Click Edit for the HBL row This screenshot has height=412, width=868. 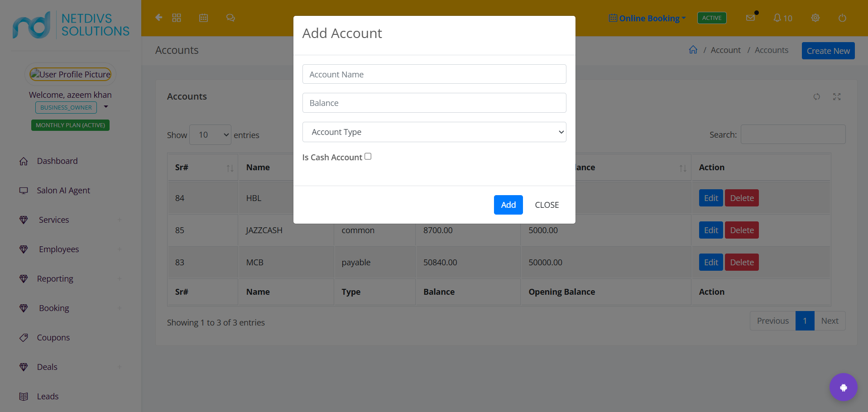click(711, 198)
